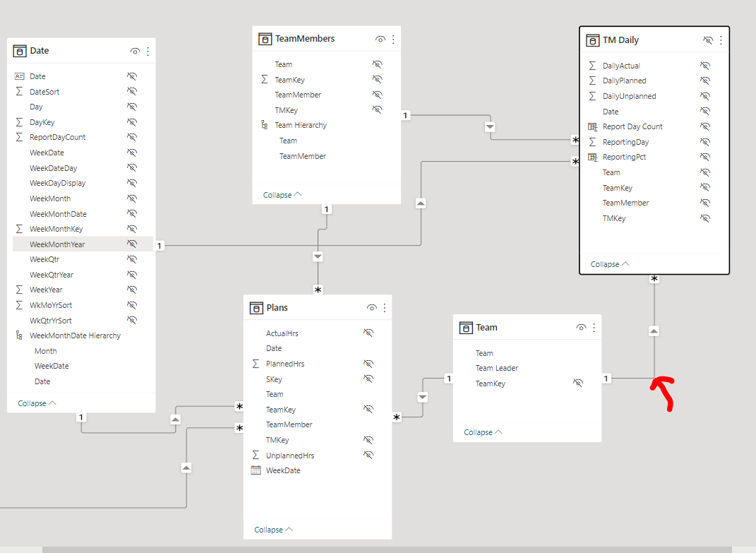The width and height of the screenshot is (756, 553).
Task: Select filter arrow on Team to TM Daily line
Action: [654, 331]
